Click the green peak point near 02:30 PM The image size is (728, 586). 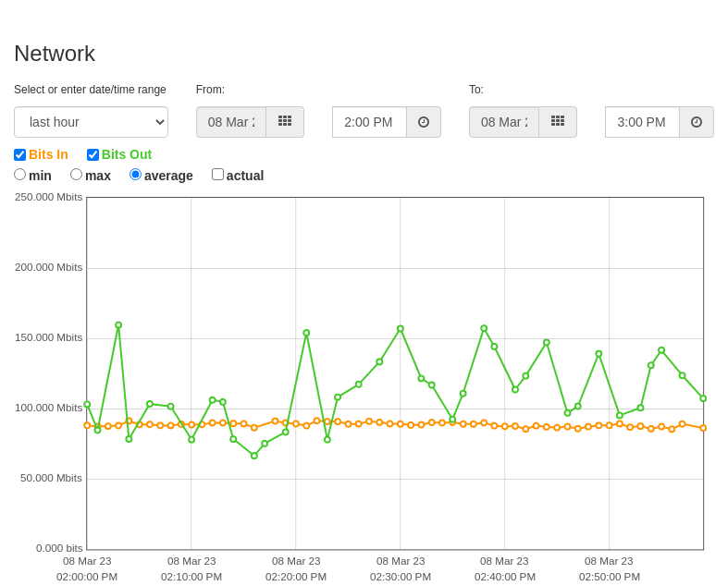[401, 328]
